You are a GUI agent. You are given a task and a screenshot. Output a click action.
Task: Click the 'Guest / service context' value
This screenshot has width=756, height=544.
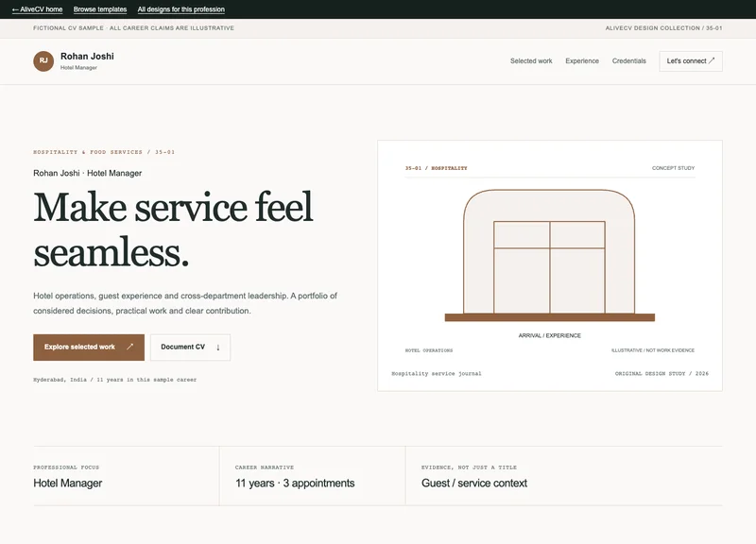point(474,483)
